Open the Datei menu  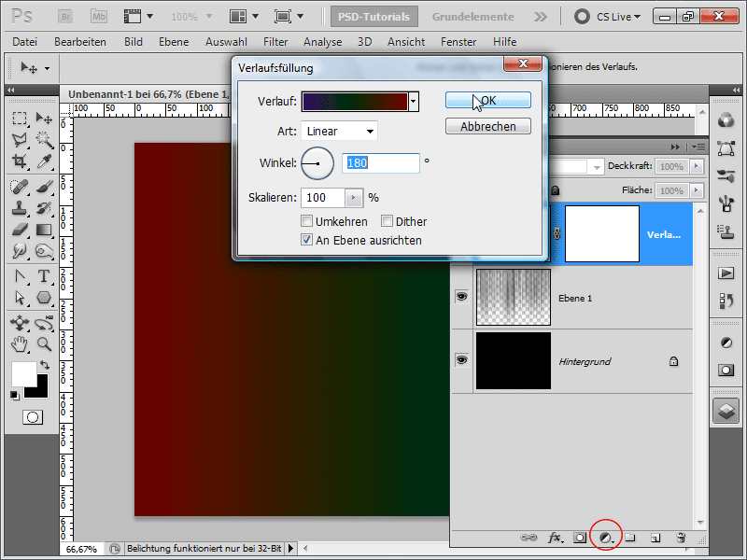pyautogui.click(x=25, y=42)
